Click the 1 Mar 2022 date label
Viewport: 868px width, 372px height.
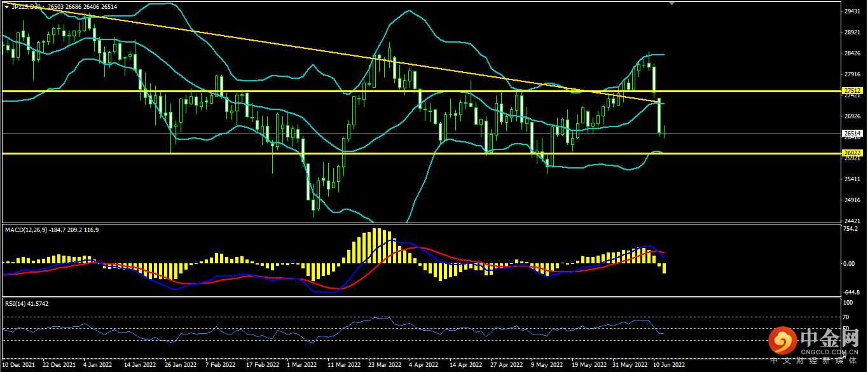coord(301,366)
